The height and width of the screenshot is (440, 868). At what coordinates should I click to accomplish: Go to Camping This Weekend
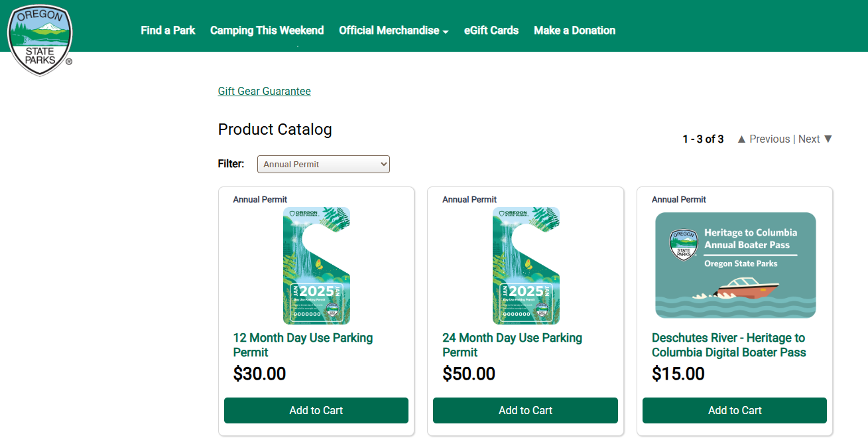coord(267,31)
